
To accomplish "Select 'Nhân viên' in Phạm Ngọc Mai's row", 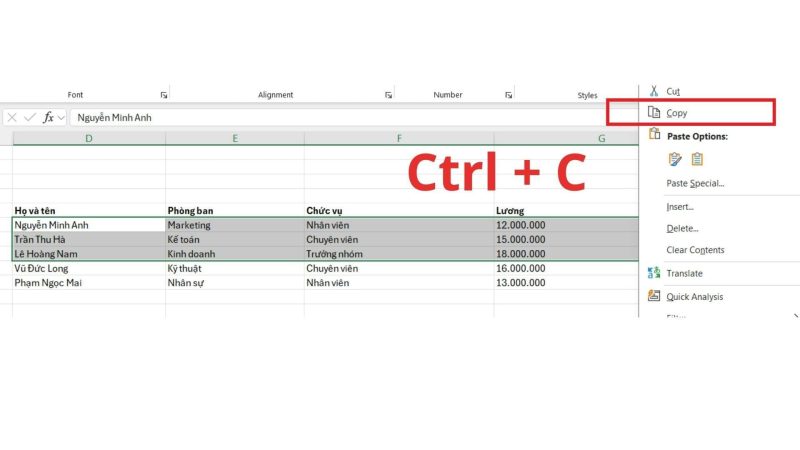I will click(x=399, y=283).
